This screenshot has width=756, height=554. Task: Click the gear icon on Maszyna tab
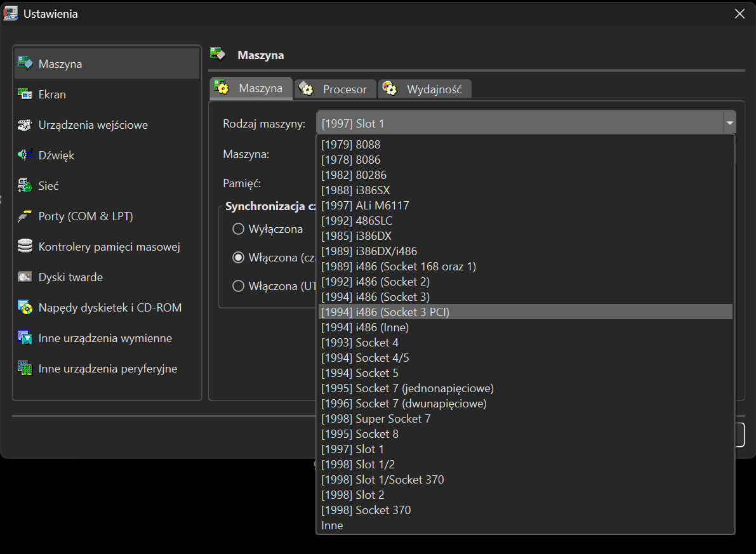pyautogui.click(x=222, y=88)
